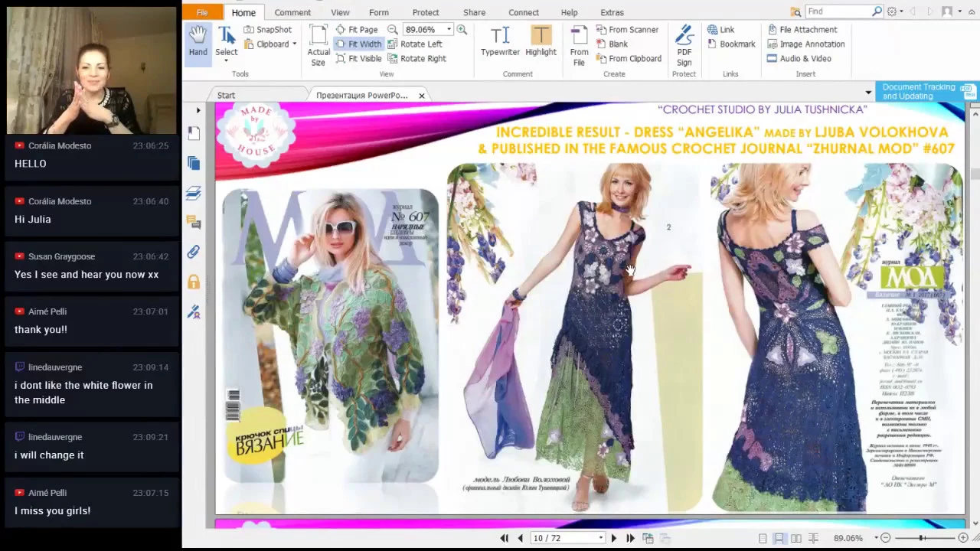Collapse the ribbon with the caret
This screenshot has width=980, height=551.
(971, 11)
